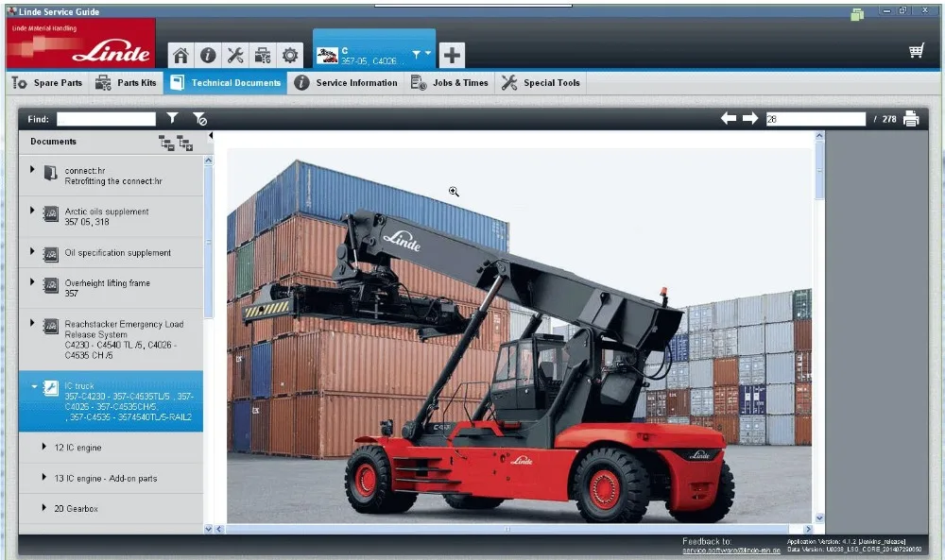Clear the filter with crossed funnel icon
The image size is (945, 560).
[198, 118]
